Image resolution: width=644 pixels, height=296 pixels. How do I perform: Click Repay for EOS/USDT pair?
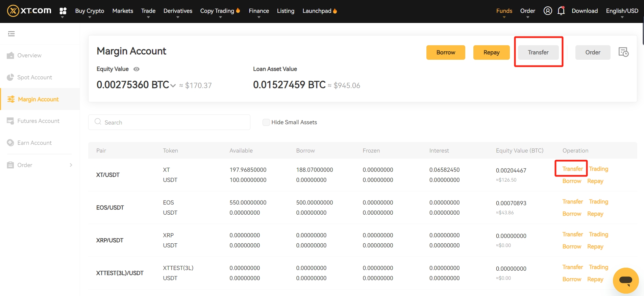(595, 214)
